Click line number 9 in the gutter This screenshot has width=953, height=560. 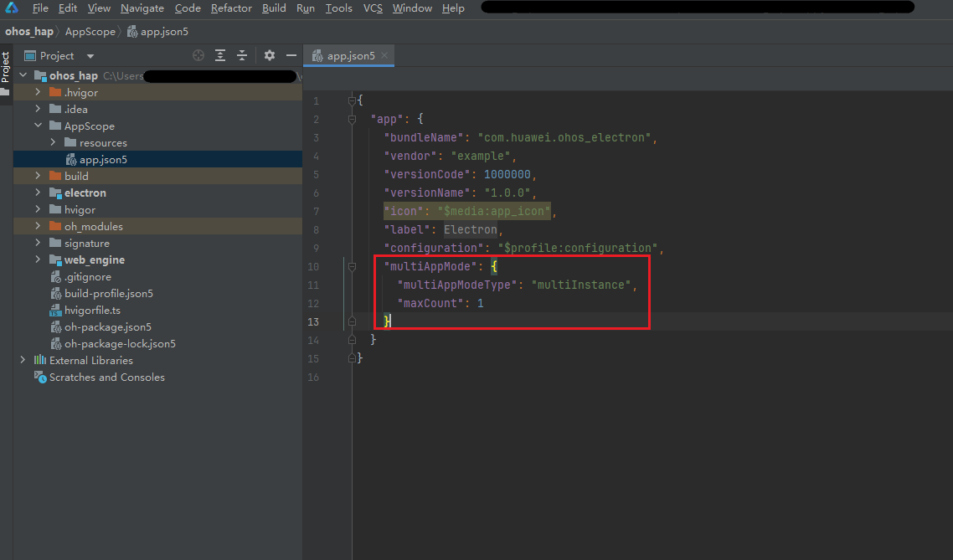click(316, 249)
